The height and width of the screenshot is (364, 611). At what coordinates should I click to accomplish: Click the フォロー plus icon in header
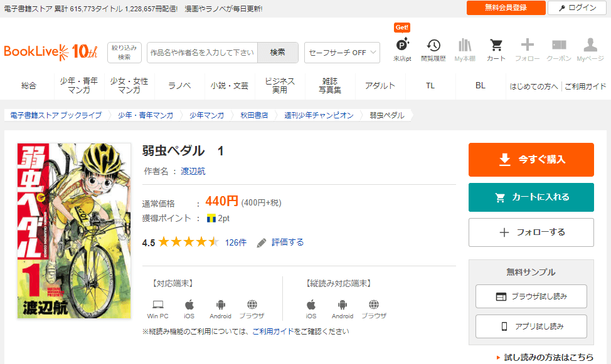[x=527, y=49]
